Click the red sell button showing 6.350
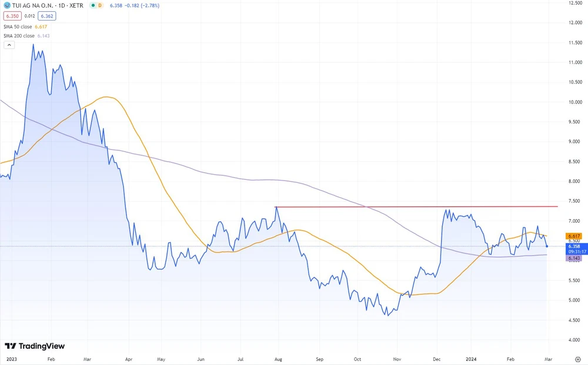The image size is (588, 365). pyautogui.click(x=12, y=16)
